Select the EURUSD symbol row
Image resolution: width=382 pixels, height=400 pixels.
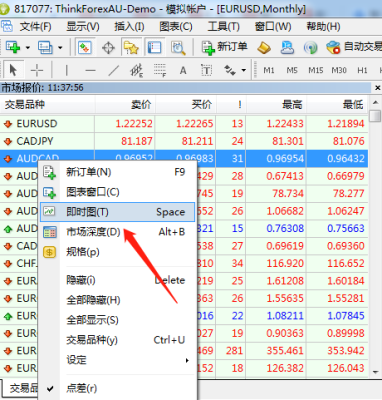(184, 124)
